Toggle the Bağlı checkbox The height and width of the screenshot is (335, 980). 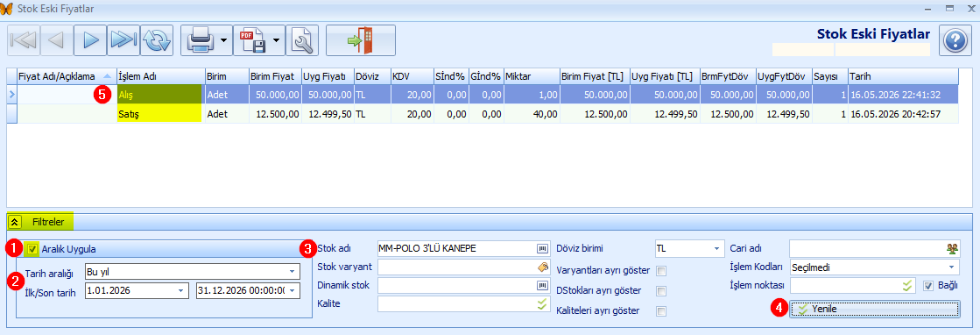pos(928,286)
